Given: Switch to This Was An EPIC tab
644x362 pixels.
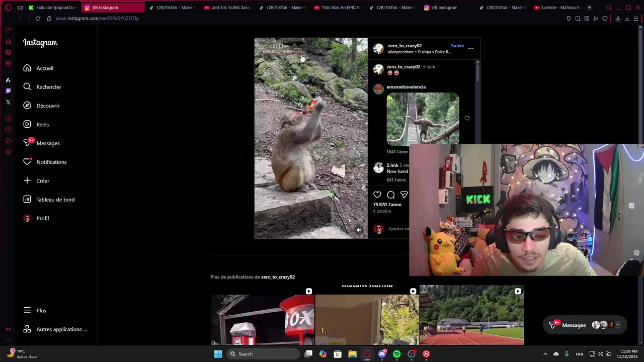Looking at the screenshot, I should (x=337, y=8).
